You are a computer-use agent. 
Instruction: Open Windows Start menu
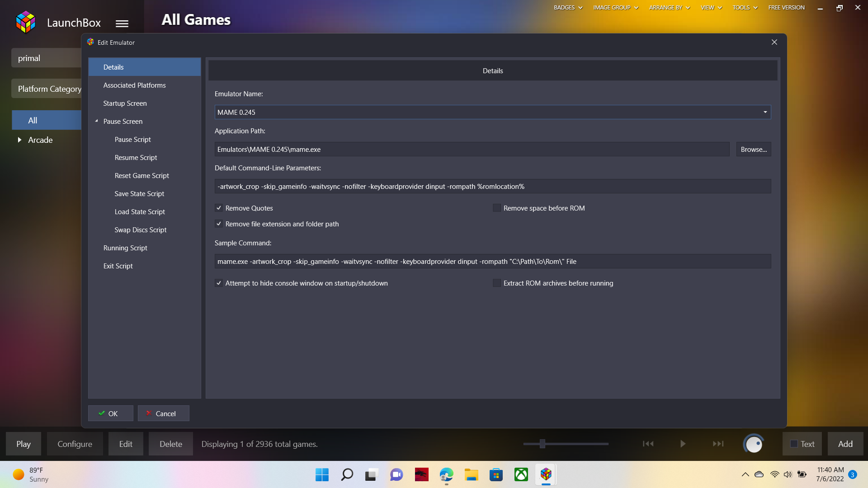pyautogui.click(x=322, y=474)
